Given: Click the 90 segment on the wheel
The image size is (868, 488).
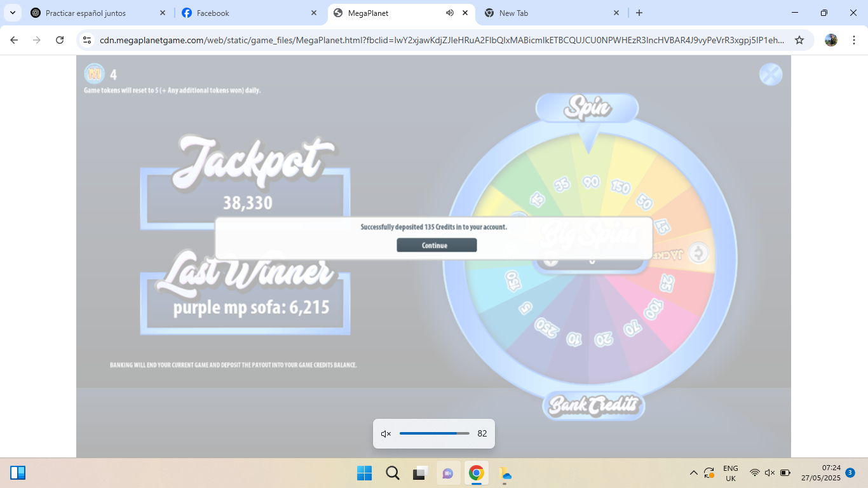Looking at the screenshot, I should (591, 182).
